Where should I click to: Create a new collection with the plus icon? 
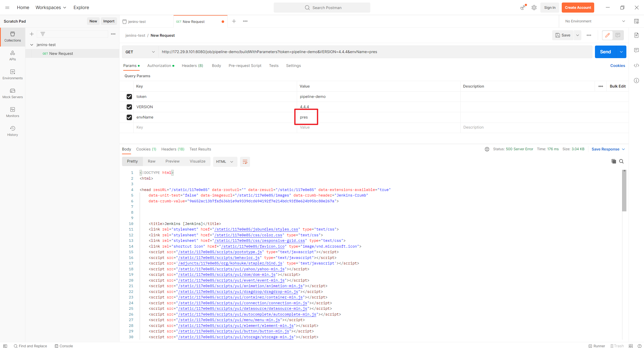pos(32,34)
